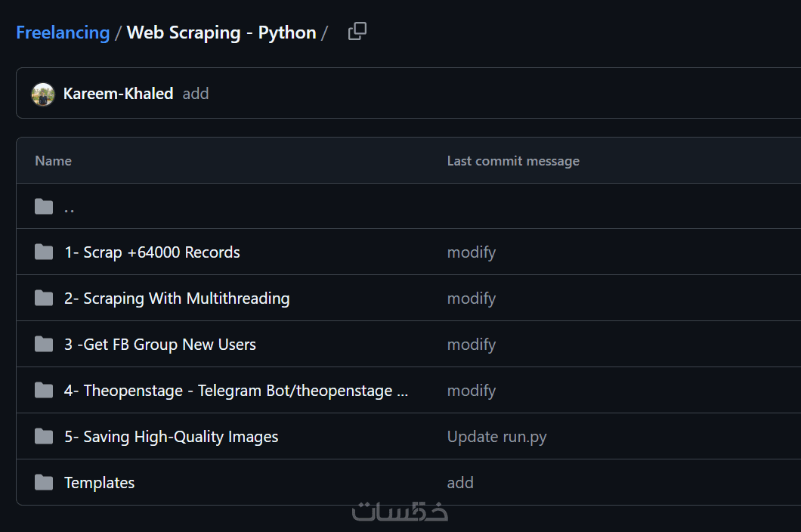Click folder icon for Scraping With Multithreading

tap(44, 298)
